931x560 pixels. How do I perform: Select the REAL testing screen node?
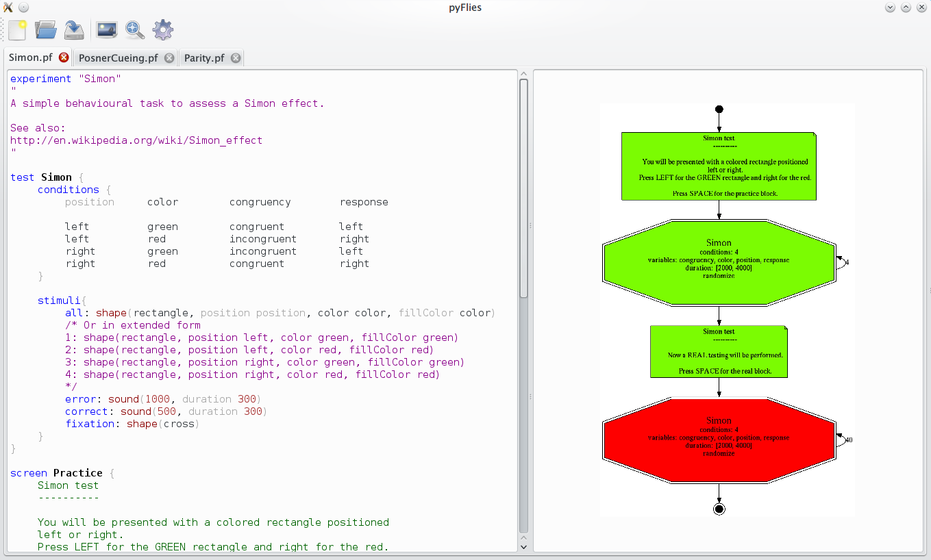tap(719, 351)
